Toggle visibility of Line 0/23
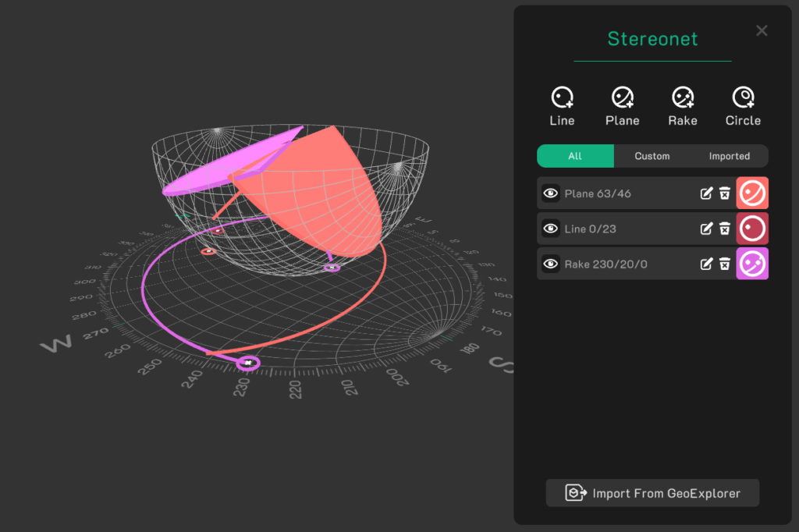Screen dimensions: 799x532 tap(550, 229)
